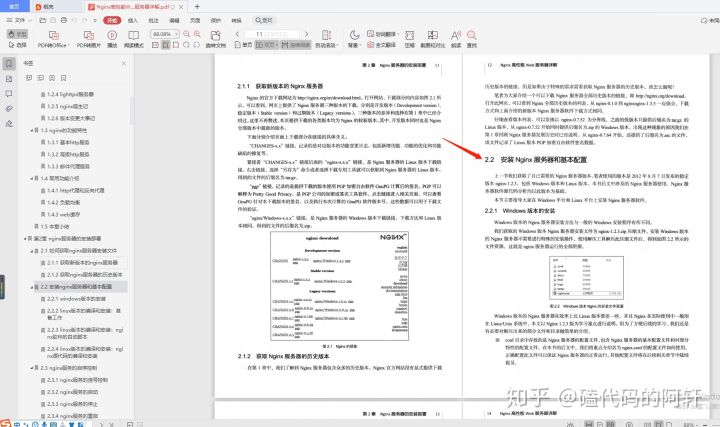Collapse the 2.3 bookmark node
The width and height of the screenshot is (720, 427).
tap(31, 368)
